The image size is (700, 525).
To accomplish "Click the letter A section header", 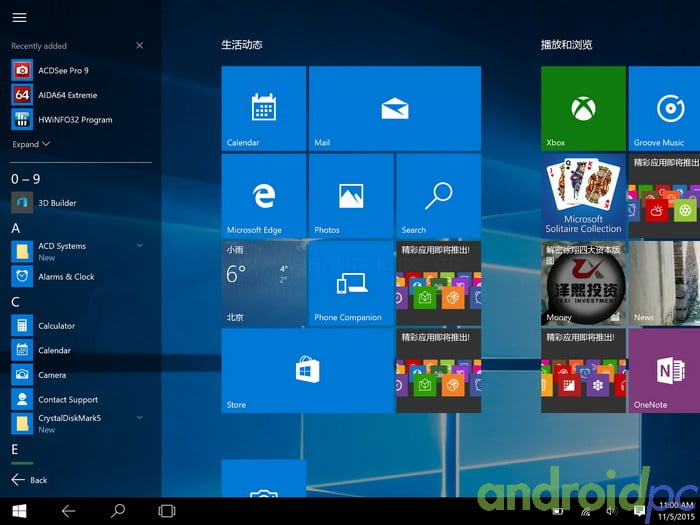I will (16, 228).
